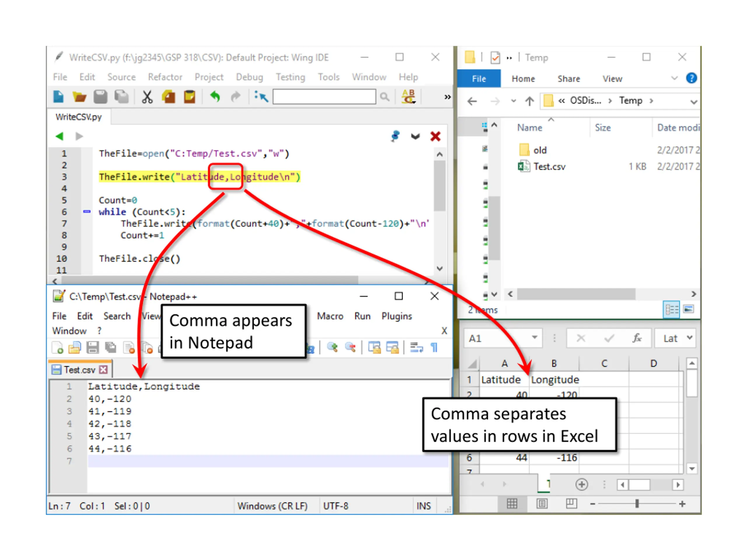This screenshot has width=747, height=560.
Task: Click the green Undo arrow in Wing IDE
Action: (215, 97)
